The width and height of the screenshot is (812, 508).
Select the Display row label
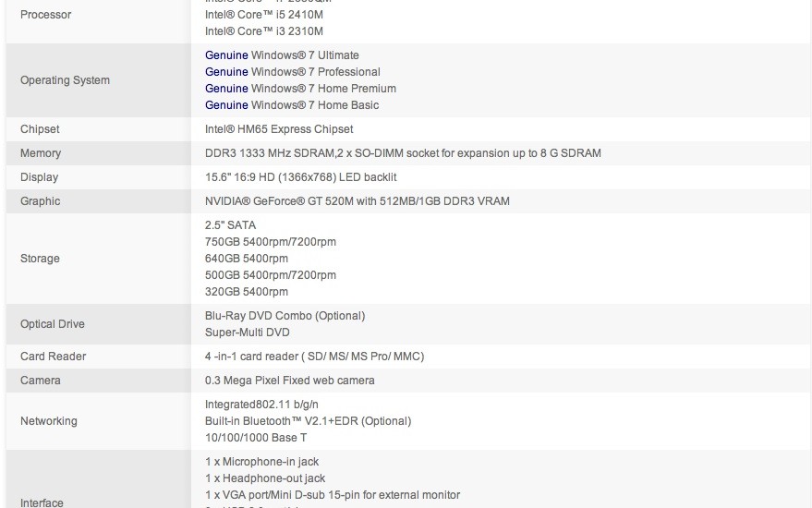[39, 177]
